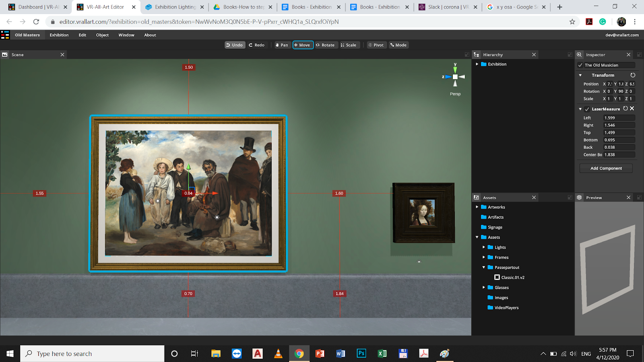Click the Inspector magnifier icon
This screenshot has height=362, width=644.
coord(579,55)
